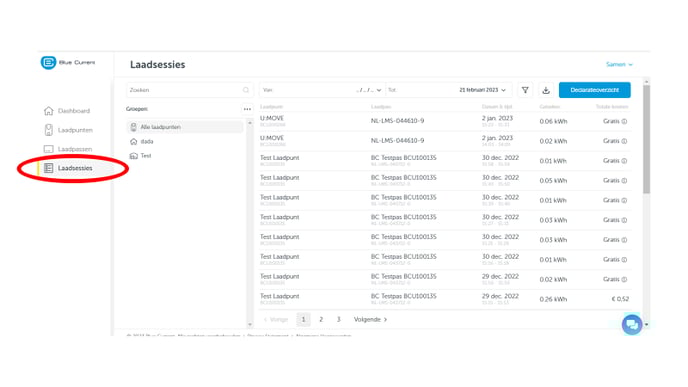Click the Blue Current logo

68,62
